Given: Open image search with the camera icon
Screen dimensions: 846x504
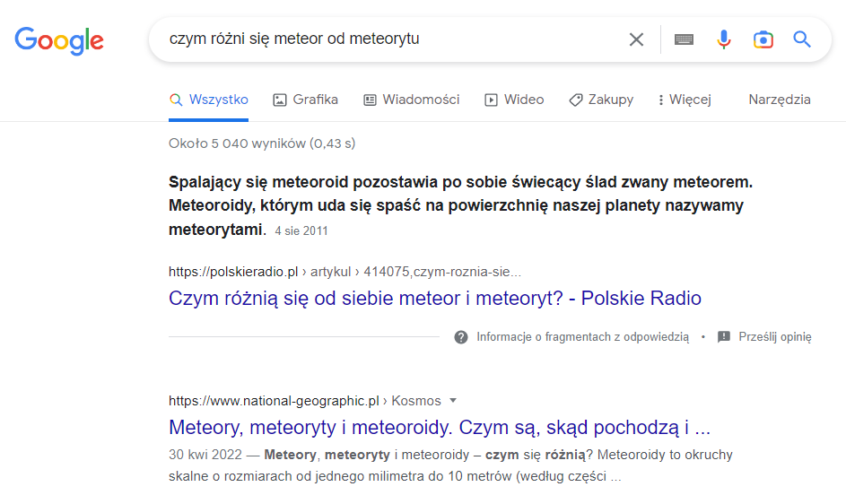Looking at the screenshot, I should click(x=763, y=39).
